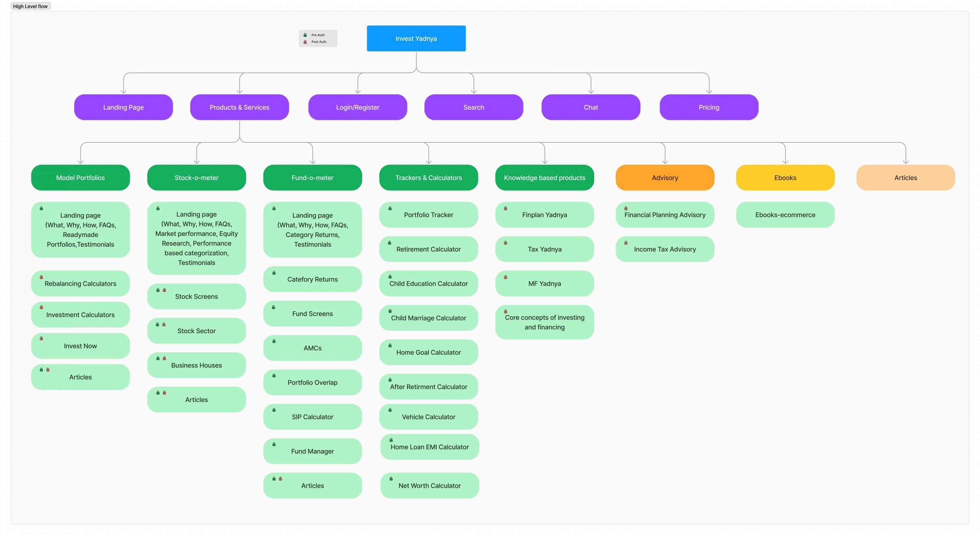Click the red lock icon on Invest Now
This screenshot has height=535, width=980.
point(41,339)
